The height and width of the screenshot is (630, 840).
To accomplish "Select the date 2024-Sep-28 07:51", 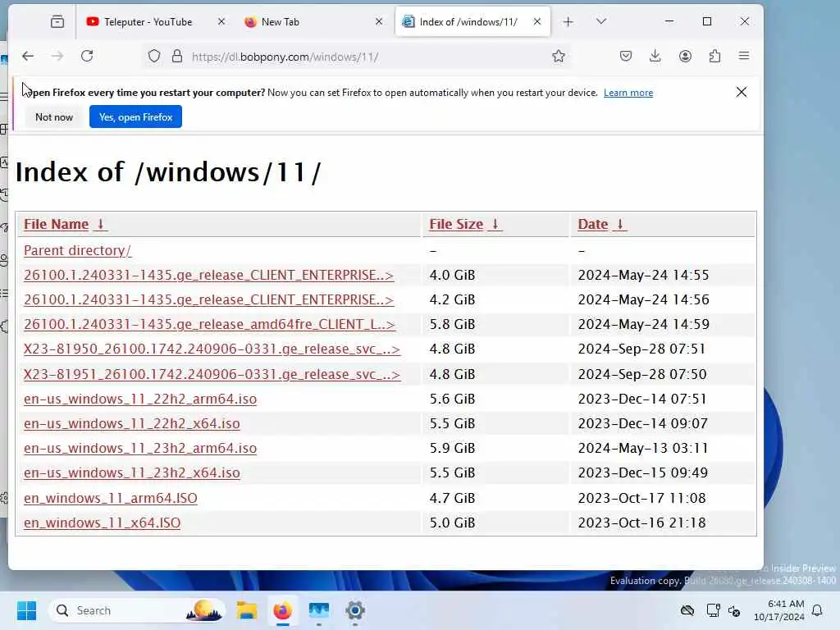I will [x=641, y=349].
